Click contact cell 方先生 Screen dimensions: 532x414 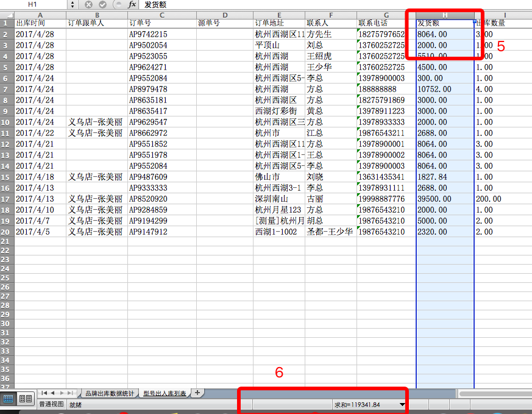click(x=331, y=34)
